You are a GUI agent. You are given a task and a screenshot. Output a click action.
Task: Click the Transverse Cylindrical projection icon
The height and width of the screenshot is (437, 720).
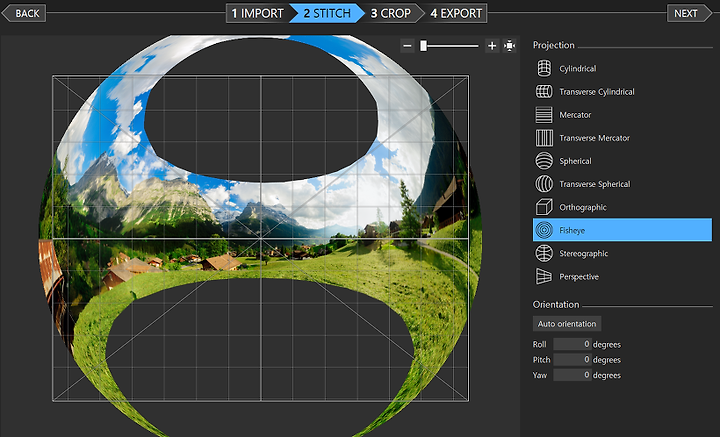(x=544, y=91)
